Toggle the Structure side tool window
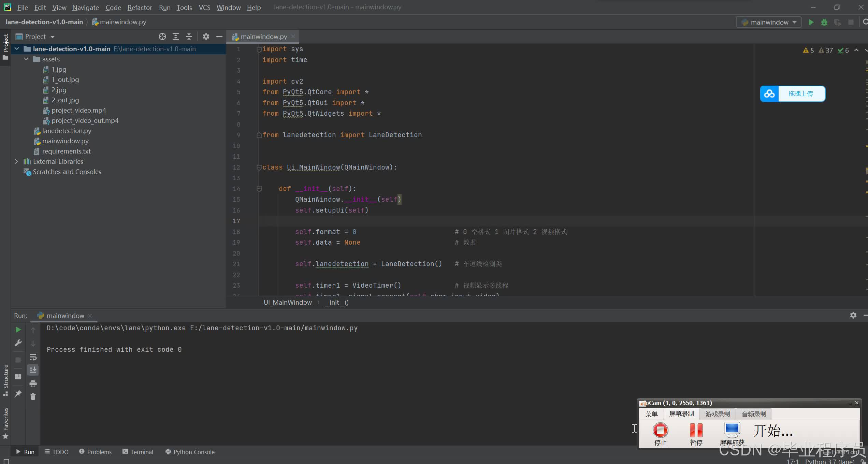Screen dimensions: 868x464 coord(5,380)
